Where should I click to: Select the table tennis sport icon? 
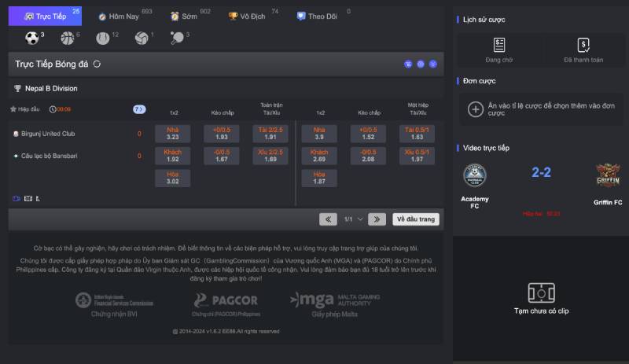tap(177, 38)
